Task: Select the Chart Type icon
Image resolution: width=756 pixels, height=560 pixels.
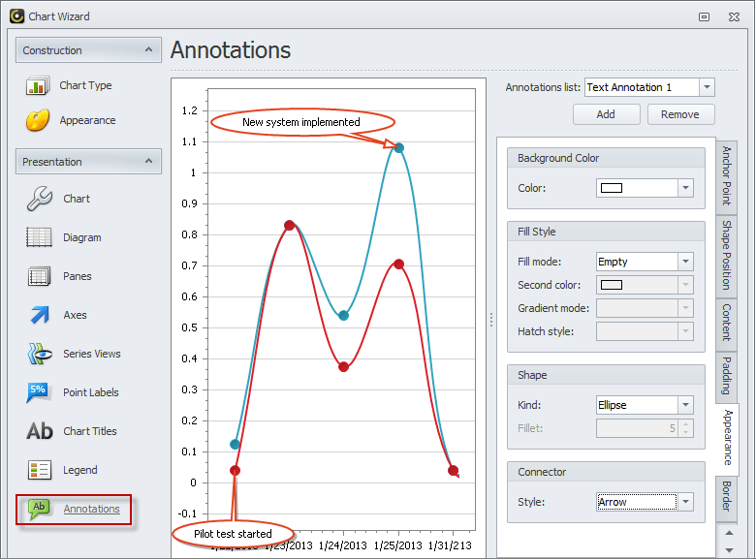Action: click(39, 85)
